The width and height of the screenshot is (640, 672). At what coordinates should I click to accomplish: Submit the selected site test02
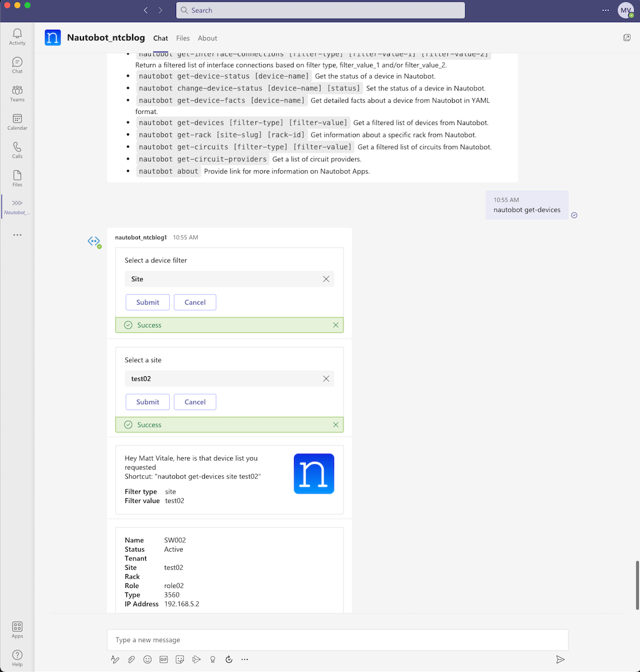click(147, 401)
